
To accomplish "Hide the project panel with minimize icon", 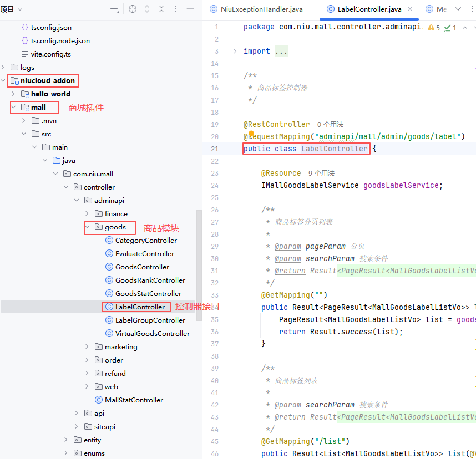I will point(190,9).
